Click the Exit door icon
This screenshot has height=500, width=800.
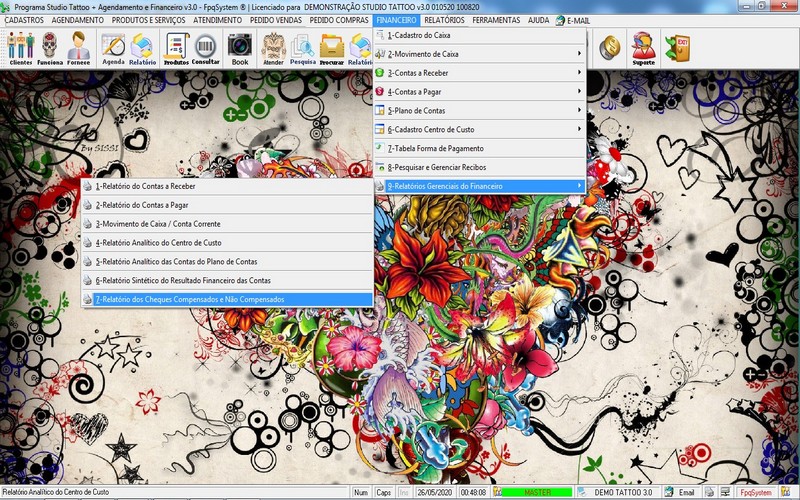[678, 48]
